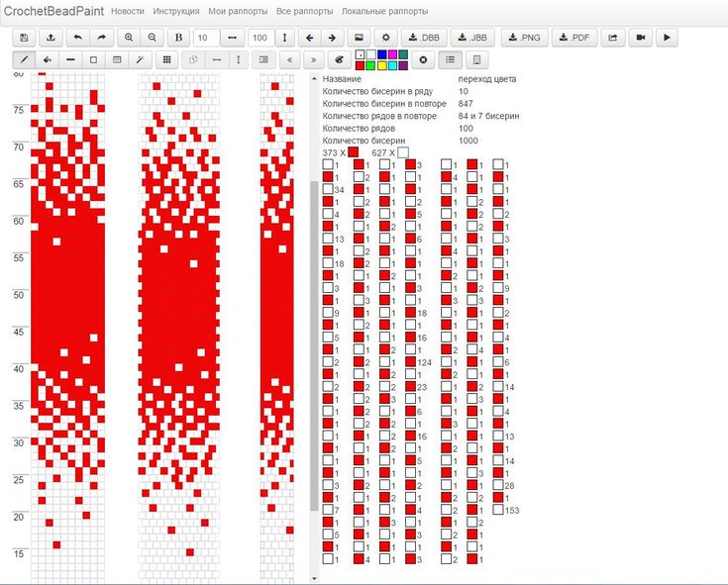Check the first box with count 34

click(328, 189)
